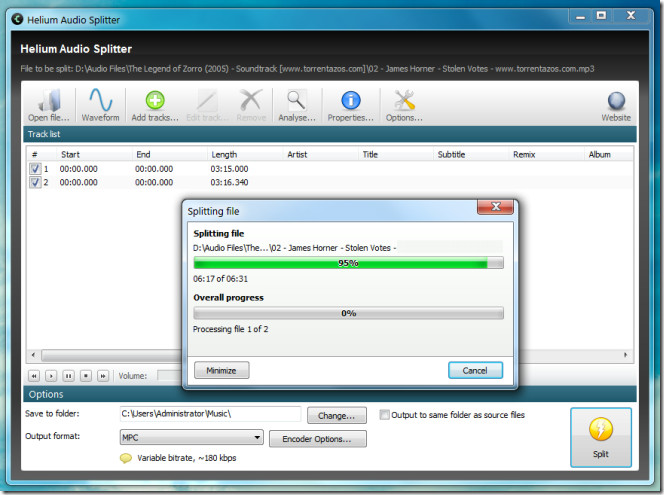Open Encoder Options
This screenshot has width=664, height=495.
click(x=318, y=439)
